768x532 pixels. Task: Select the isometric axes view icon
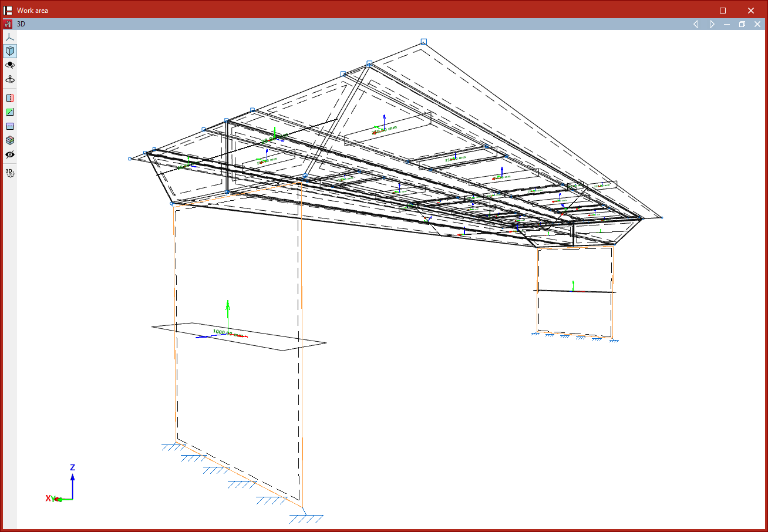(10, 37)
